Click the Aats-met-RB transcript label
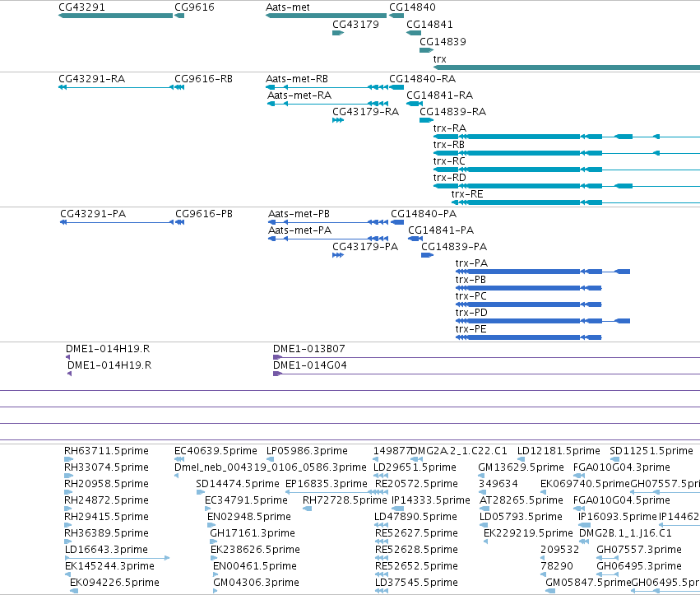Image resolution: width=700 pixels, height=595 pixels. [x=297, y=79]
